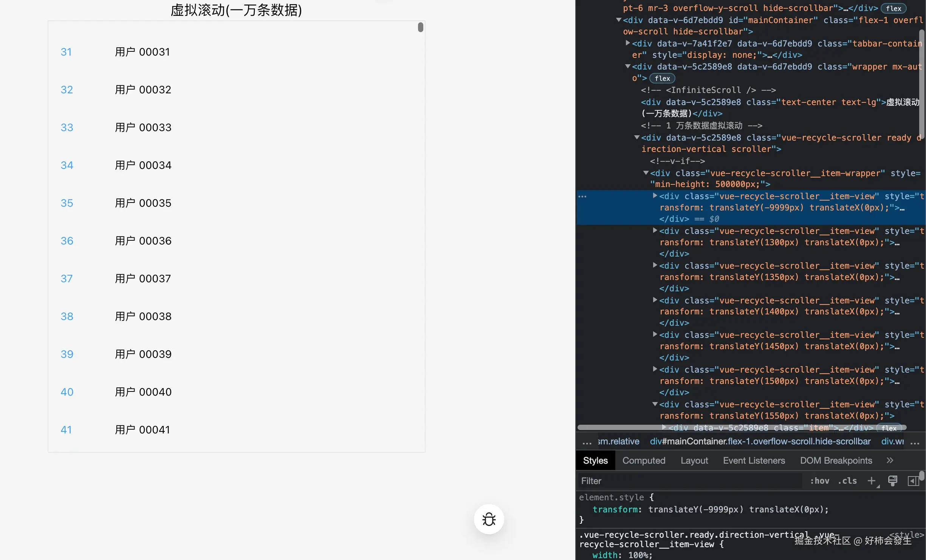926x560 pixels.
Task: Show more DevTools tabs via the double chevron
Action: [890, 460]
